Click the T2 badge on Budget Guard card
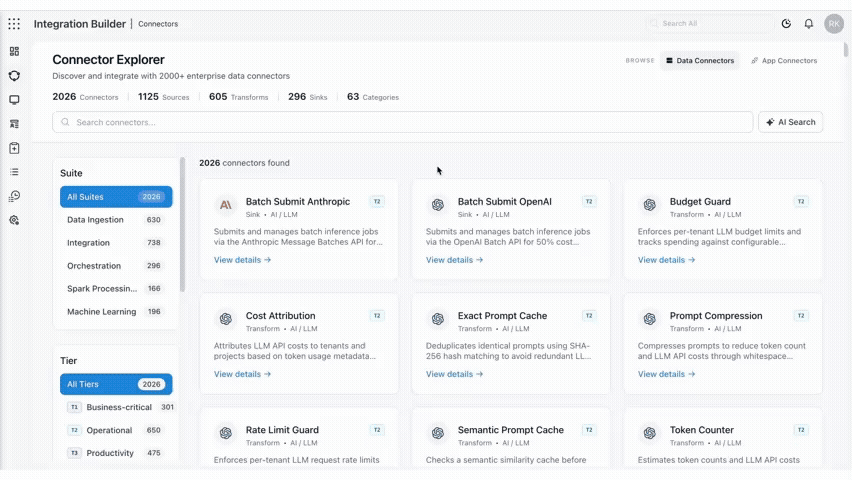 pyautogui.click(x=801, y=202)
